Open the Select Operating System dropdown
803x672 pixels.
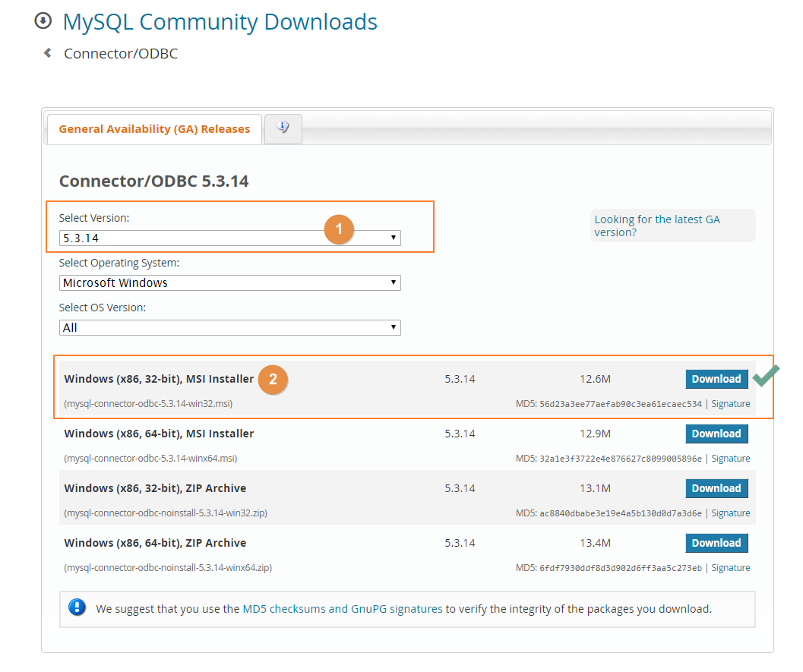(230, 283)
